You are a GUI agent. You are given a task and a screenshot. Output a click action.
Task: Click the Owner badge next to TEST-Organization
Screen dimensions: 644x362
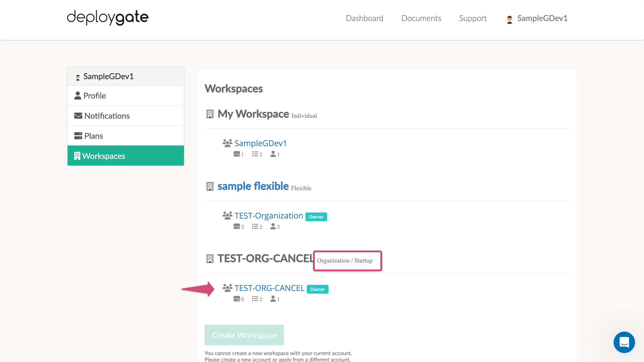click(316, 217)
